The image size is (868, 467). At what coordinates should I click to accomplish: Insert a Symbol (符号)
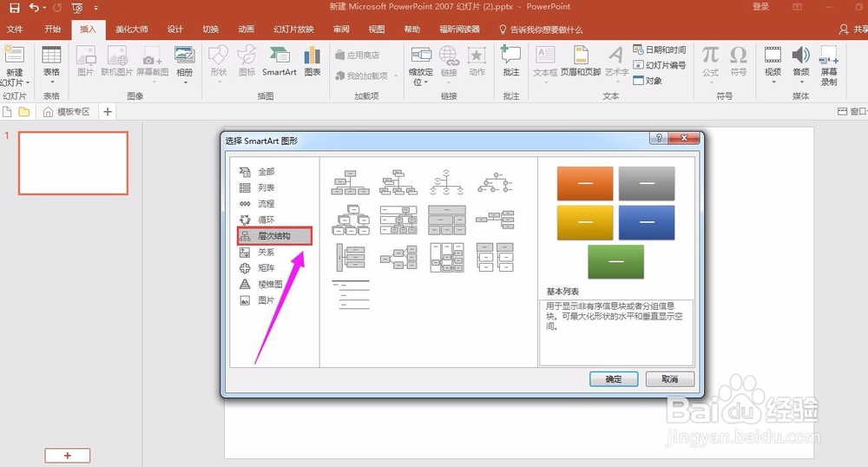coord(739,62)
